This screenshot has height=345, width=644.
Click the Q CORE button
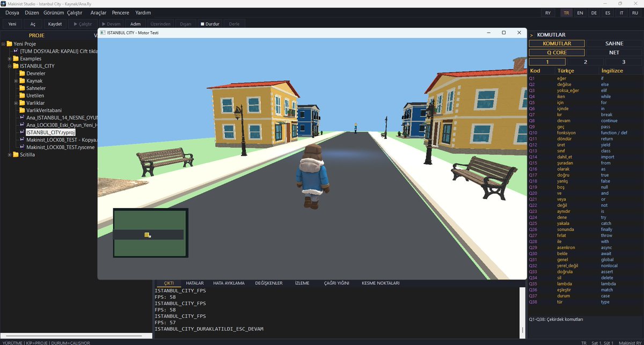[x=557, y=53]
